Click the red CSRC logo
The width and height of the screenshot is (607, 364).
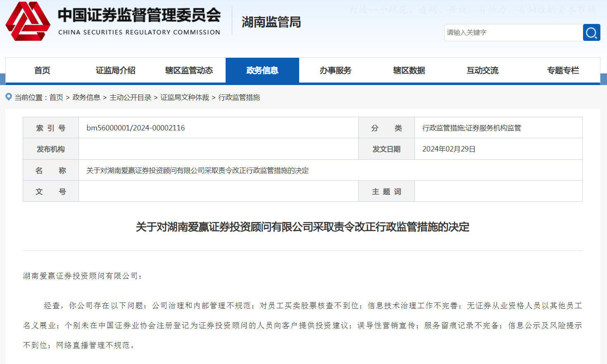pos(28,21)
